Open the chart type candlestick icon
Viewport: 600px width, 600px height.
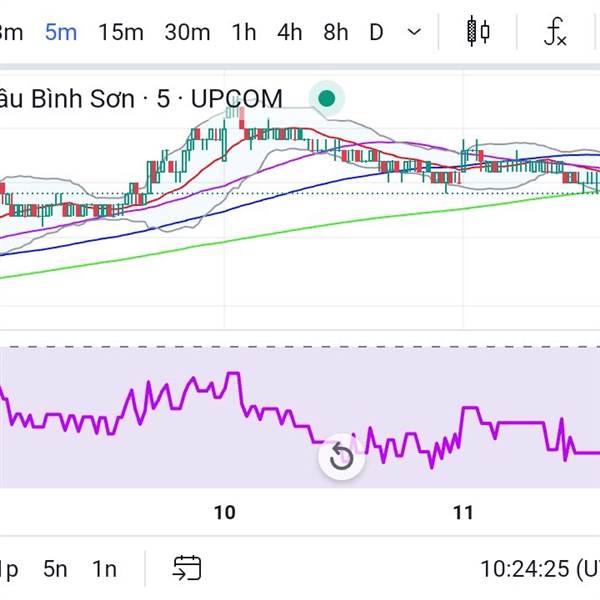pos(479,32)
